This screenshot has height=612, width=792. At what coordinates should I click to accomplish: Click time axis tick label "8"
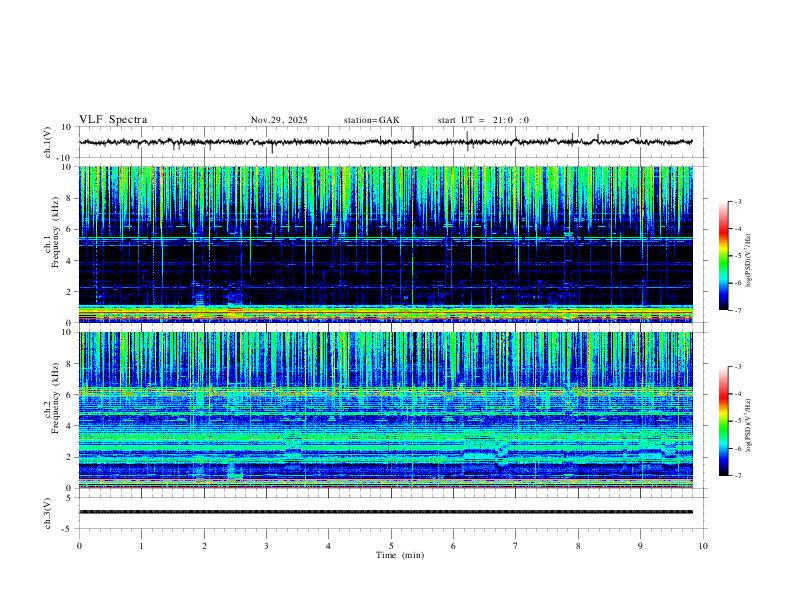[x=578, y=546]
